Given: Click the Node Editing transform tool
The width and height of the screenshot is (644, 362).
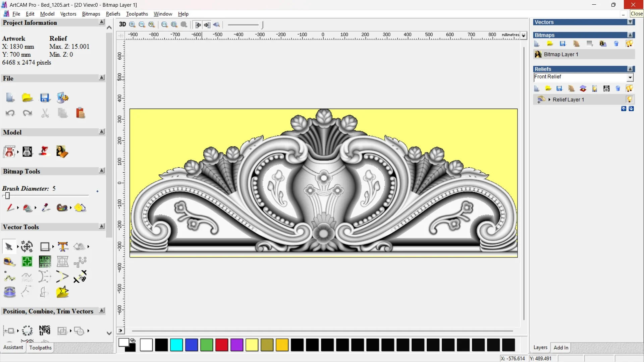Looking at the screenshot, I should [27, 247].
